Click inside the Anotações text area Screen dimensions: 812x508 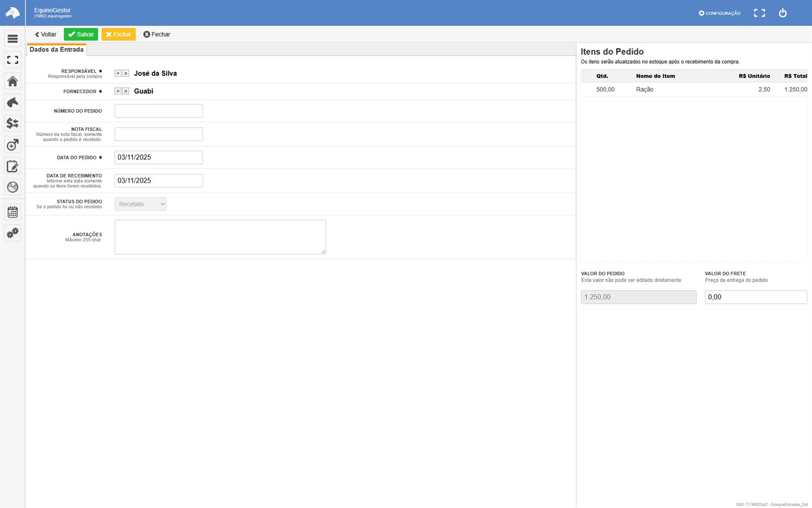[220, 237]
